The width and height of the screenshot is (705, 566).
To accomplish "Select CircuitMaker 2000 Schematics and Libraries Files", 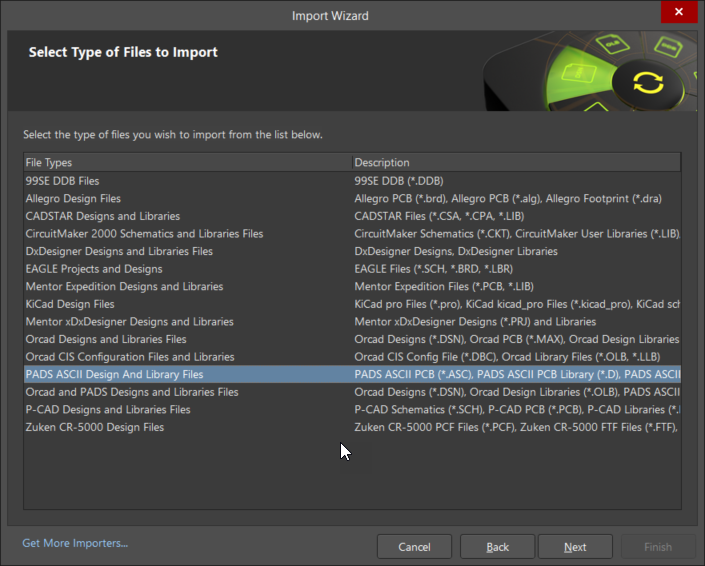I will tap(144, 234).
